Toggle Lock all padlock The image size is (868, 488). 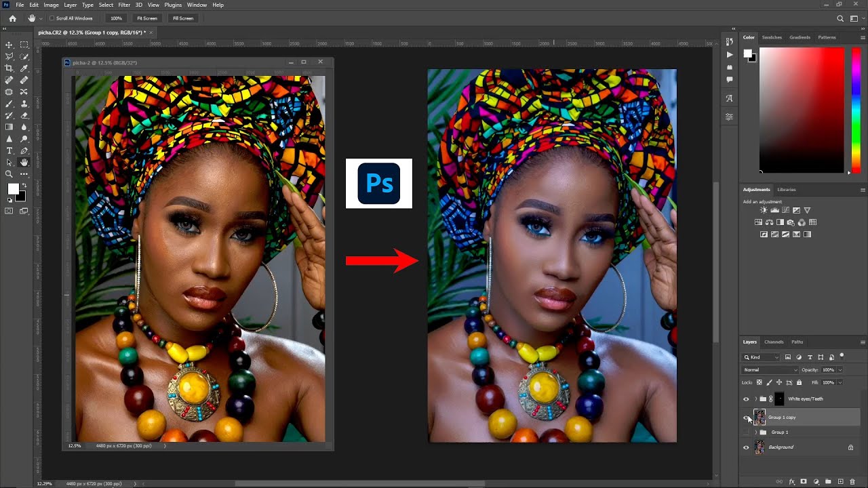click(x=799, y=382)
